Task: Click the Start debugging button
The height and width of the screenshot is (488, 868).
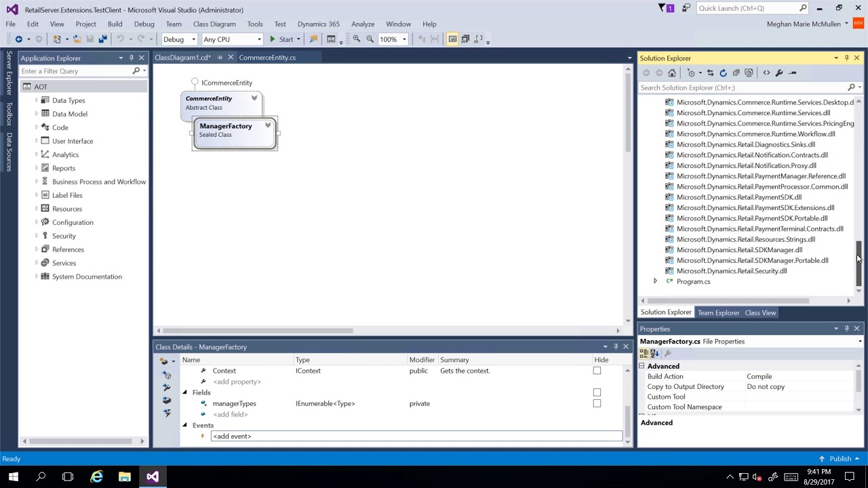Action: tap(281, 39)
